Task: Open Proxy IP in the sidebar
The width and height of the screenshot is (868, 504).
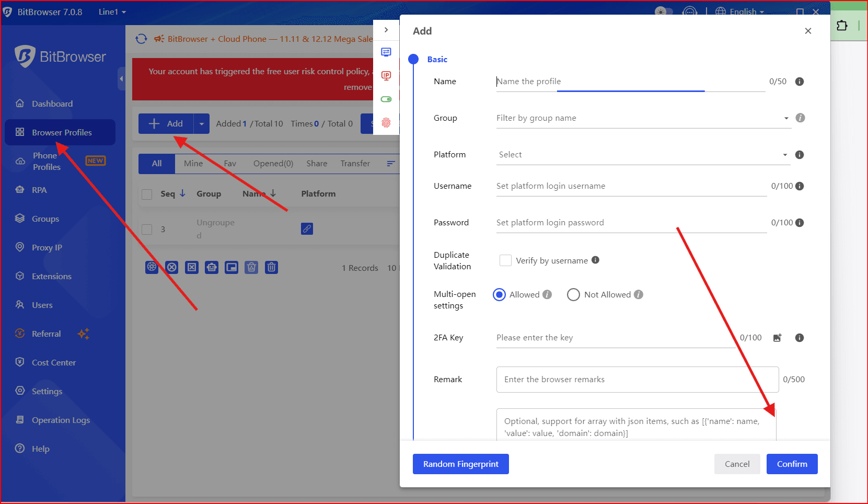Action: [x=47, y=248]
